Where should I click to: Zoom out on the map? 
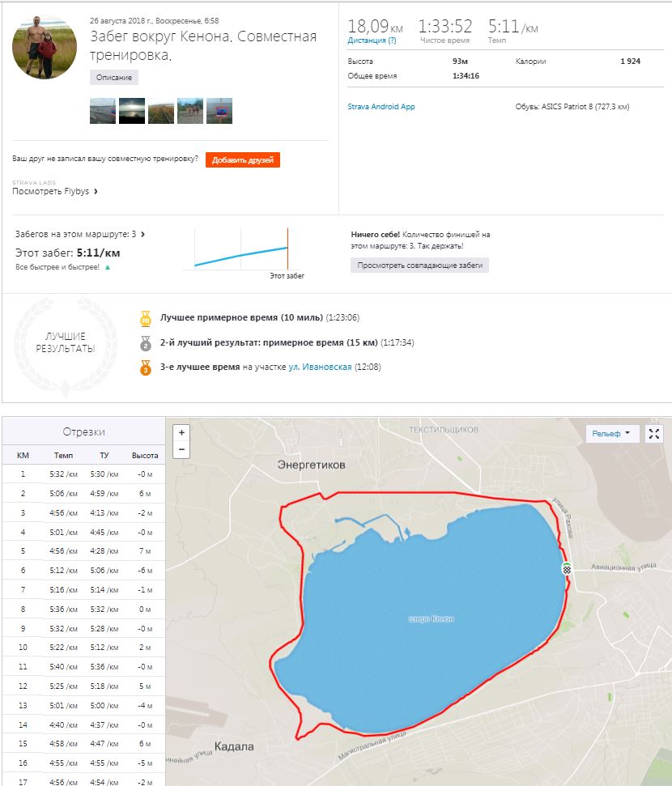click(182, 449)
